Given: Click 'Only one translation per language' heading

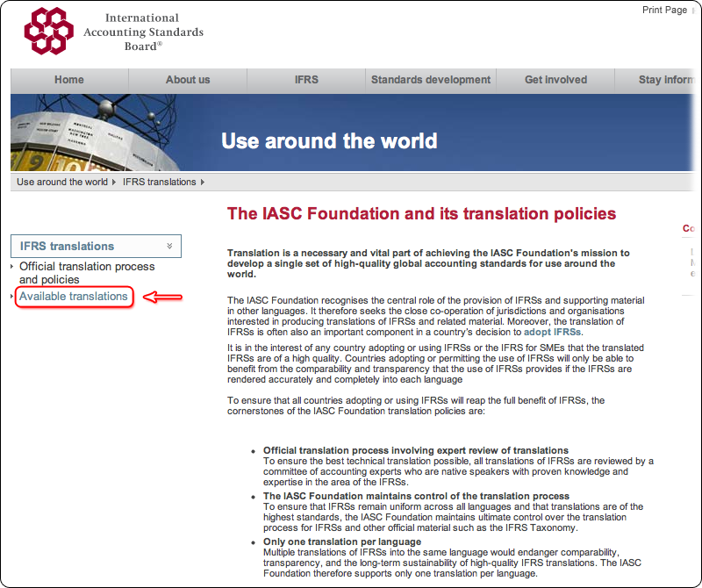Looking at the screenshot, I should pos(342,541).
